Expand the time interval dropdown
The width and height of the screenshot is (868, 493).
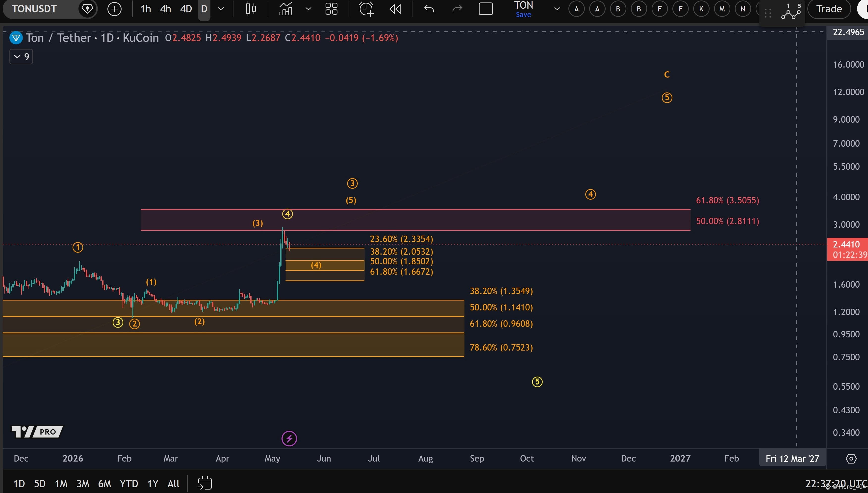tap(221, 9)
